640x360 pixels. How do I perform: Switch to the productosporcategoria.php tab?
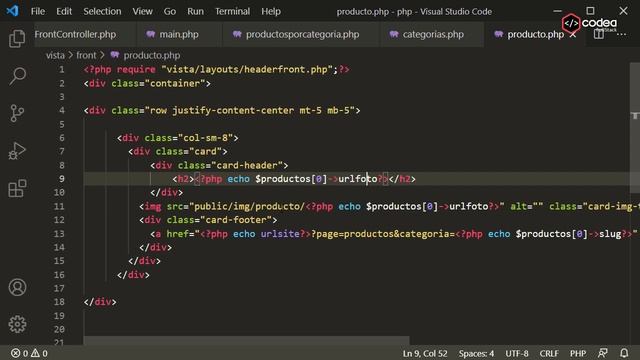click(x=302, y=34)
